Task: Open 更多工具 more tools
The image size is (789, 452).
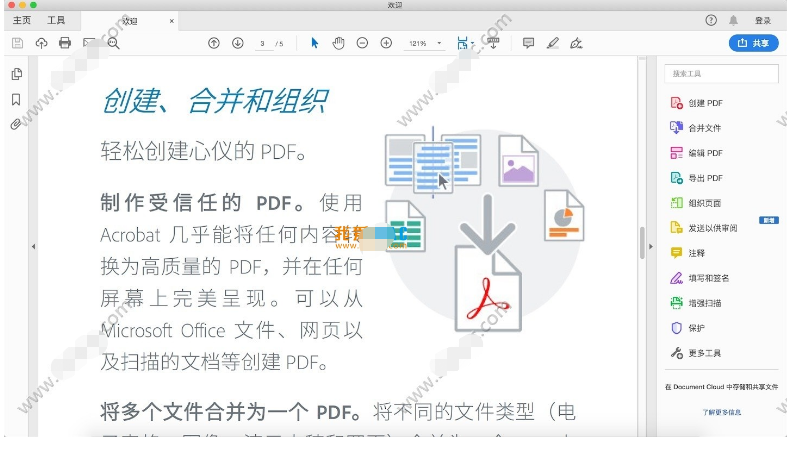Action: coord(696,353)
